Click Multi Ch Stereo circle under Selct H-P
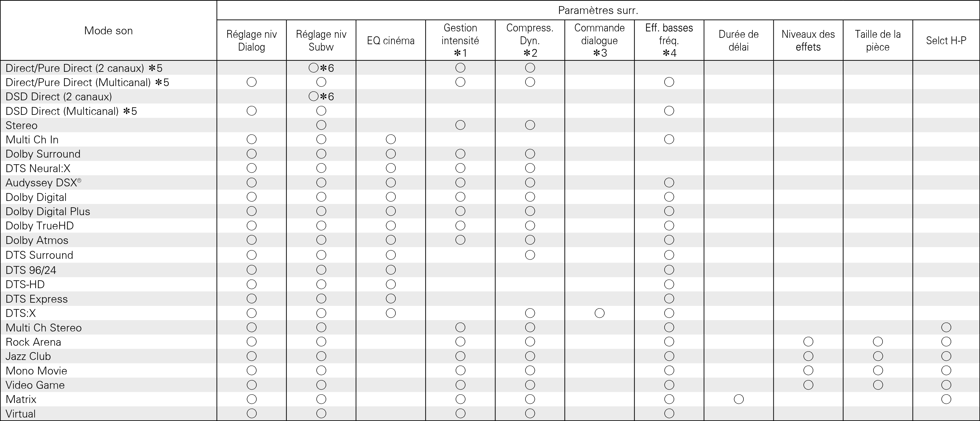 (946, 327)
